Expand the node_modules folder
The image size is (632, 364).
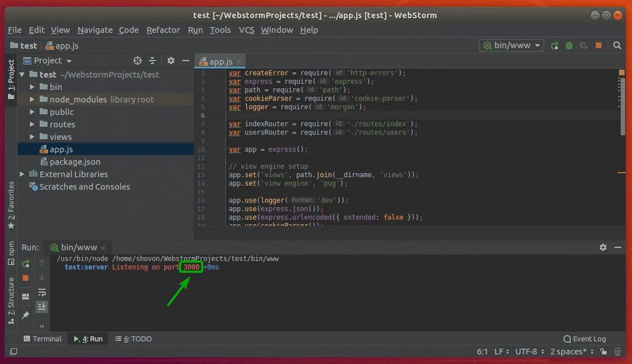pos(32,100)
